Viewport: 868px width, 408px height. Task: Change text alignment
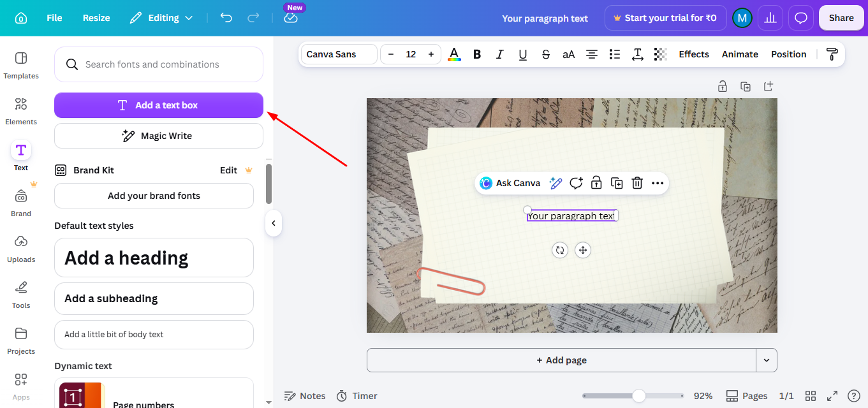pos(592,54)
